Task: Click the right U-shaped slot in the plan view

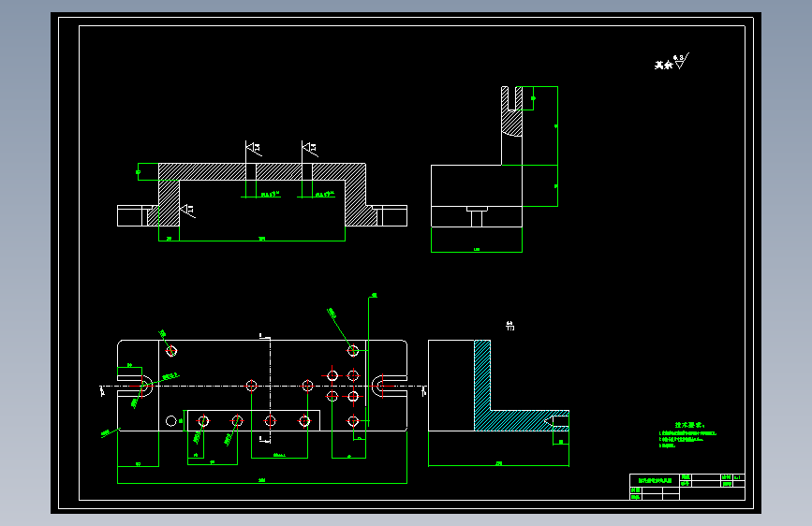Action: coord(390,386)
